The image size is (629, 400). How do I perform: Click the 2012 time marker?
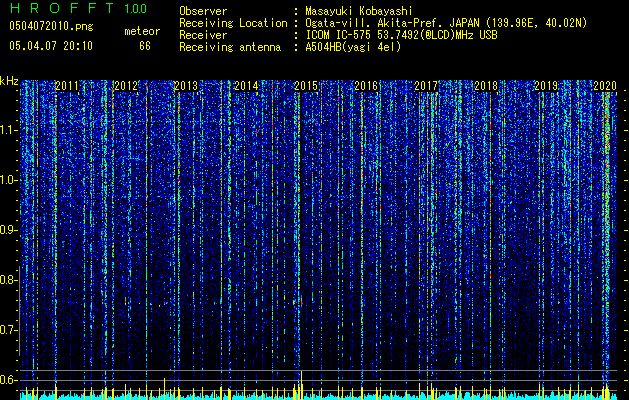[x=126, y=86]
